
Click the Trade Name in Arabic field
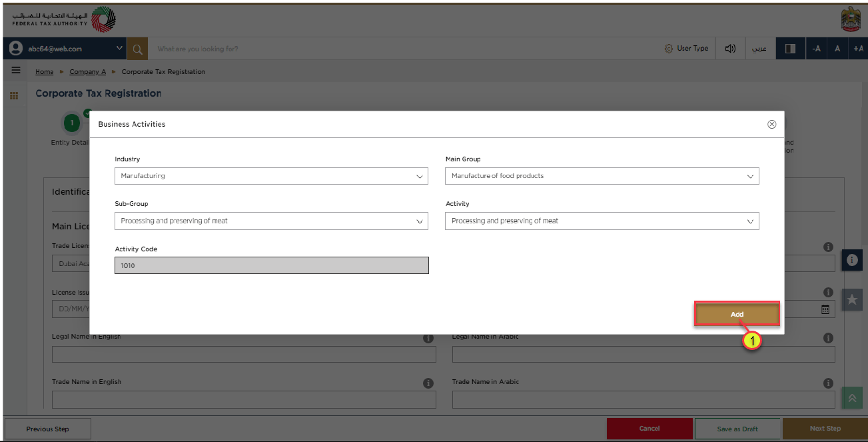644,399
